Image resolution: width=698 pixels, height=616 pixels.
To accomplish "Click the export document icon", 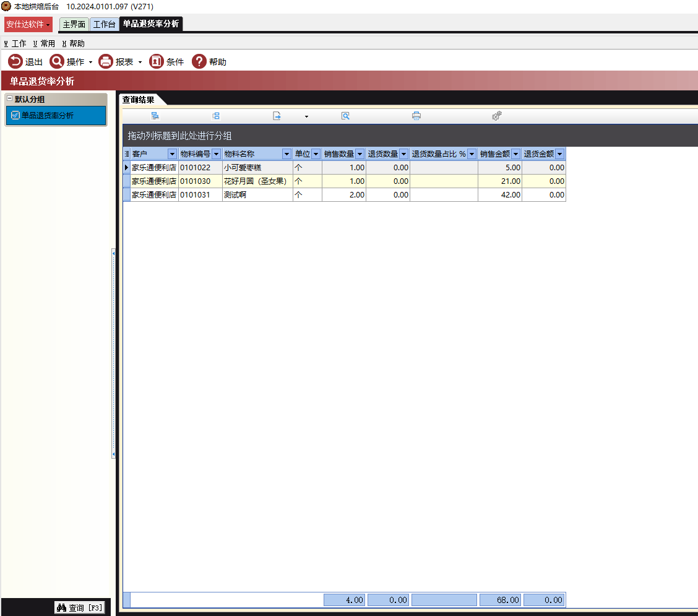I will (x=277, y=116).
